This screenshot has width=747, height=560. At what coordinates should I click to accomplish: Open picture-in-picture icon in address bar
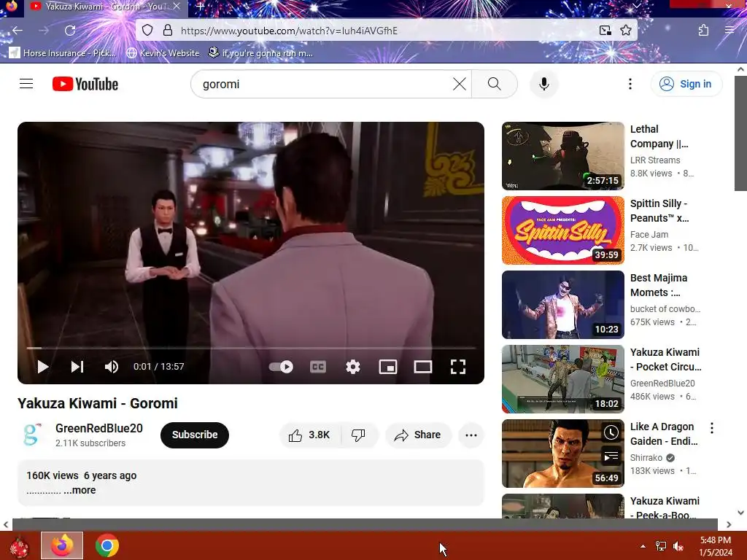605,31
